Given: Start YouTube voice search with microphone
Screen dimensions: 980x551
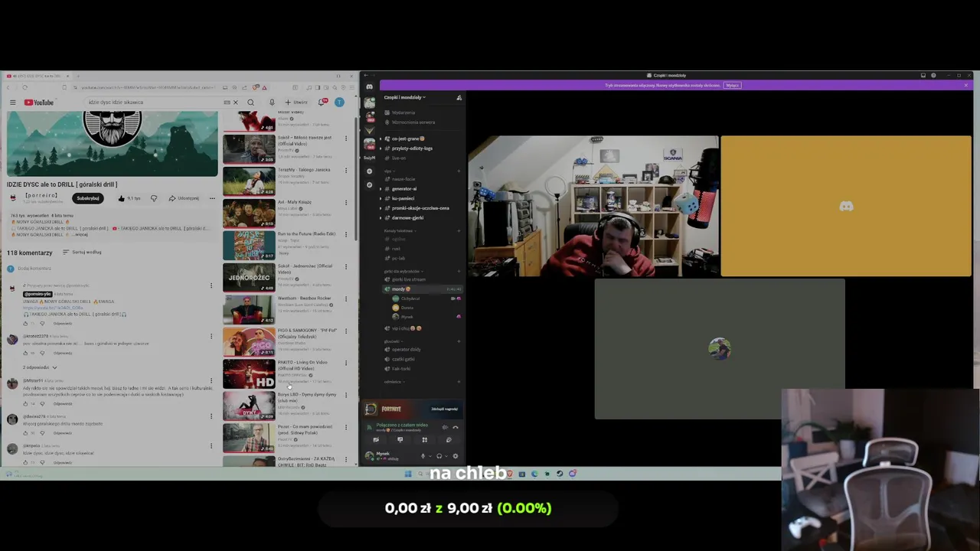Looking at the screenshot, I should click(272, 102).
